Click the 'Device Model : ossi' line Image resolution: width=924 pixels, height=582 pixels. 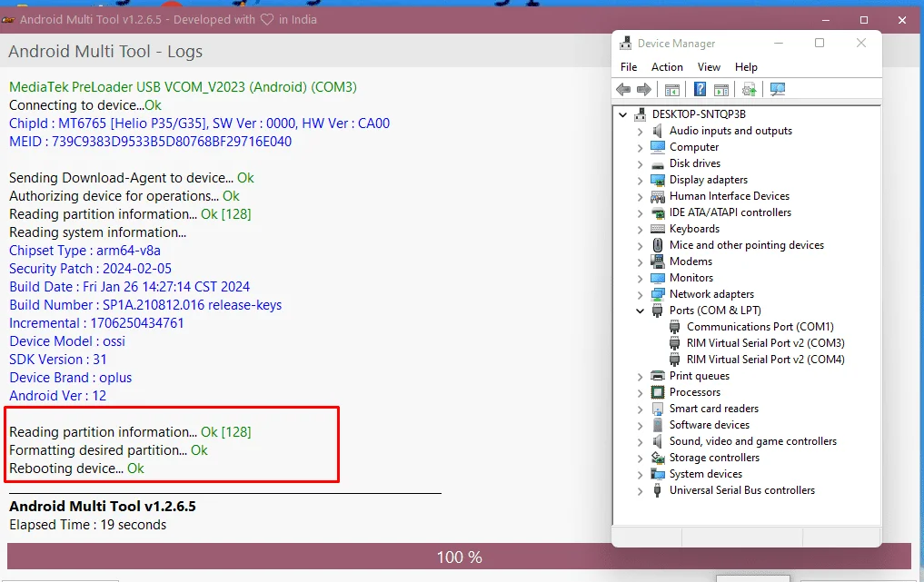[x=67, y=341]
